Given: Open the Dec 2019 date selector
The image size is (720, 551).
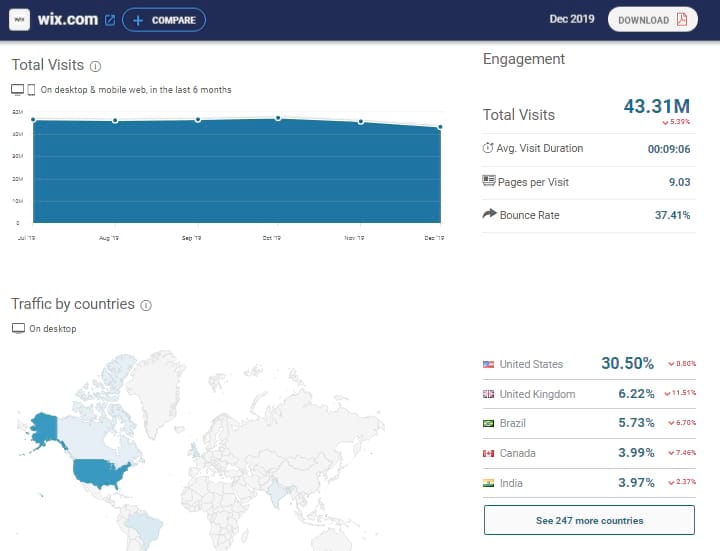Looking at the screenshot, I should pos(573,20).
